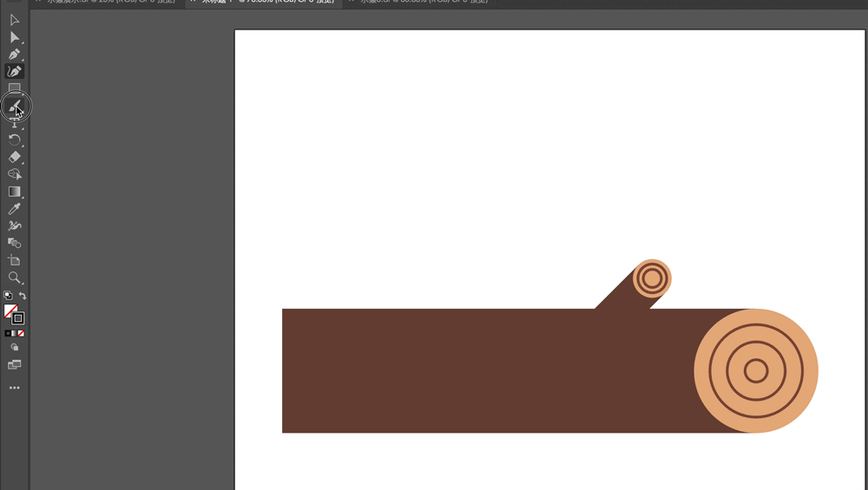The image size is (868, 490).
Task: Select the Blend tool
Action: pos(15,243)
